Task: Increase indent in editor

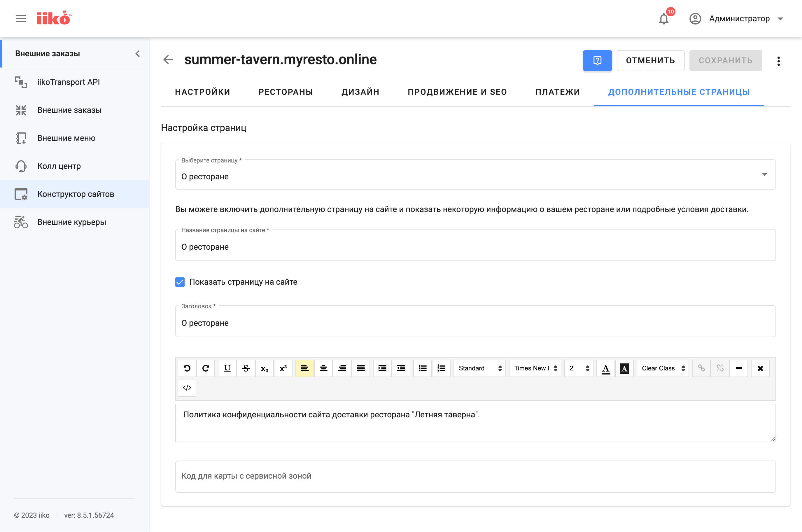Action: click(x=382, y=368)
